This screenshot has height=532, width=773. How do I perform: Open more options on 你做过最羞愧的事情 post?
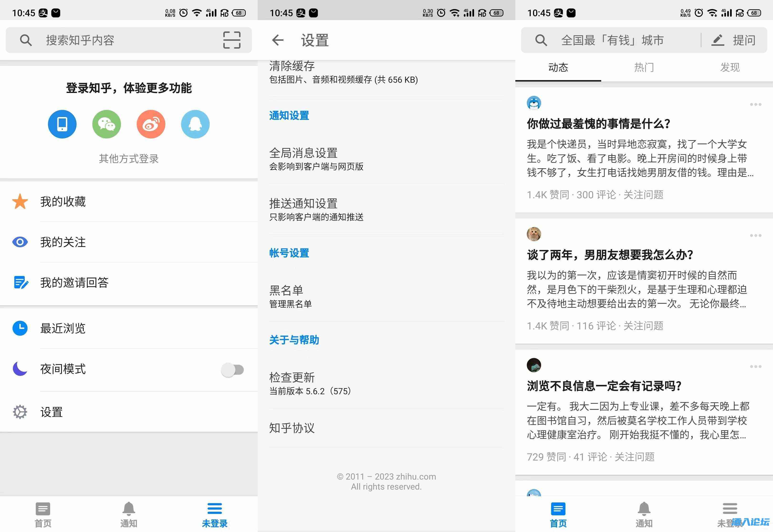tap(755, 104)
